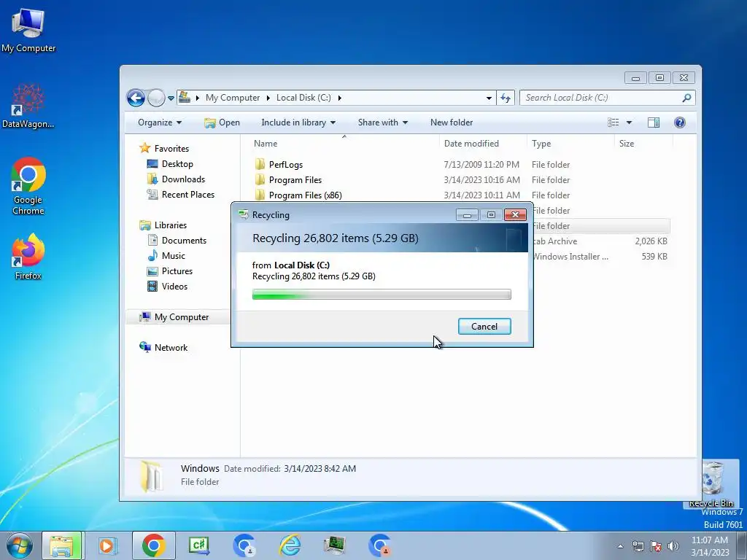Open the Recycle Bin desktop icon

coord(711,484)
